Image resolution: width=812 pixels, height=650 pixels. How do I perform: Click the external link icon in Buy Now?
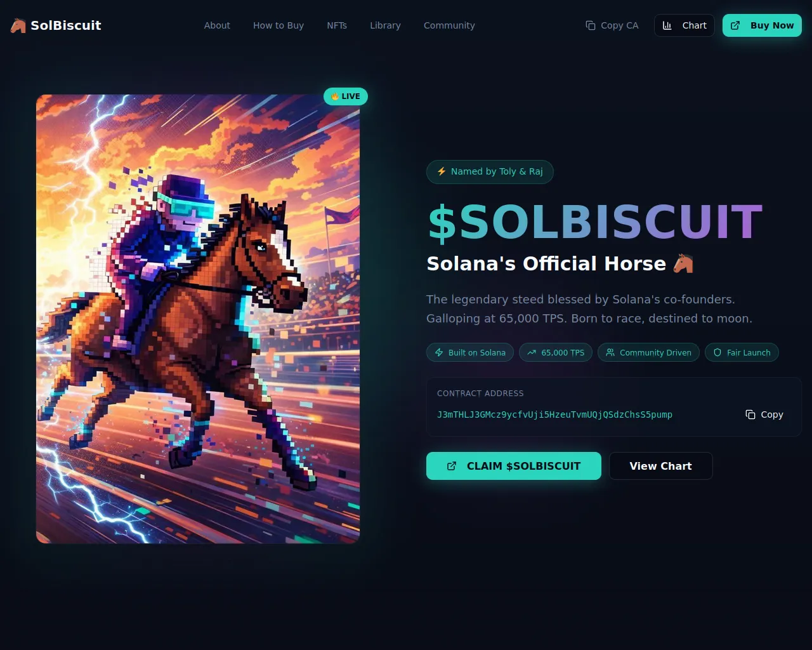coord(735,25)
